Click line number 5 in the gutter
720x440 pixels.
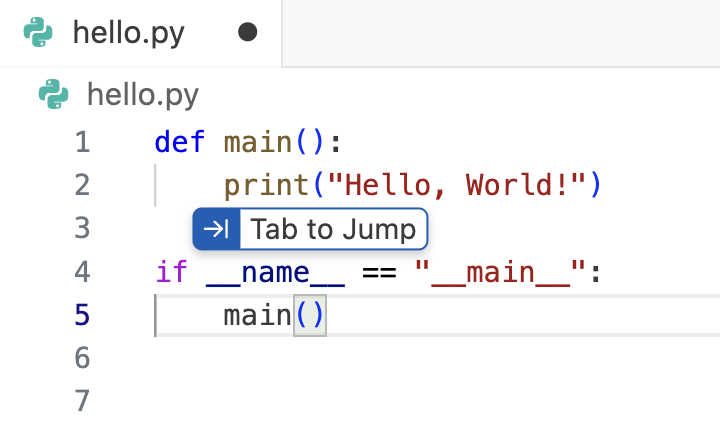(82, 315)
